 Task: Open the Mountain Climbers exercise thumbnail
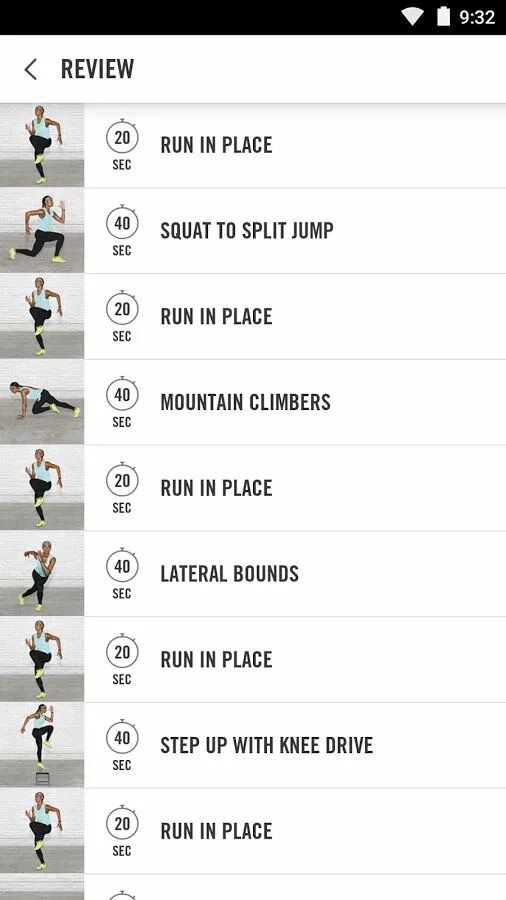click(x=42, y=402)
